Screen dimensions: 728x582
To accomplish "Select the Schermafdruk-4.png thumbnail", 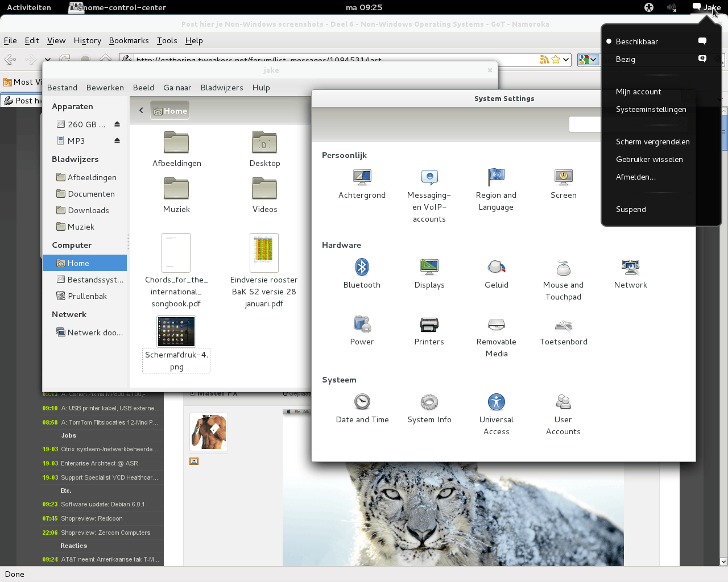I will pos(176,331).
